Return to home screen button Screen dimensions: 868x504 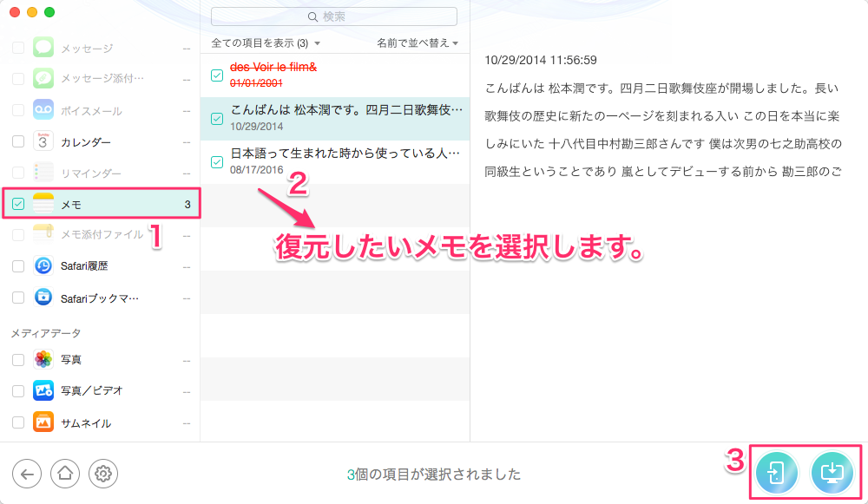tap(65, 474)
